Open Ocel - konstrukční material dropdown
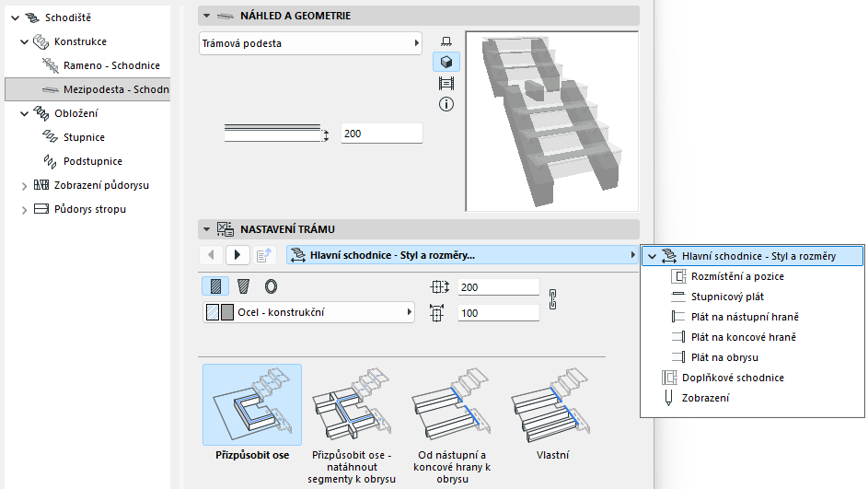The image size is (868, 489). point(309,312)
